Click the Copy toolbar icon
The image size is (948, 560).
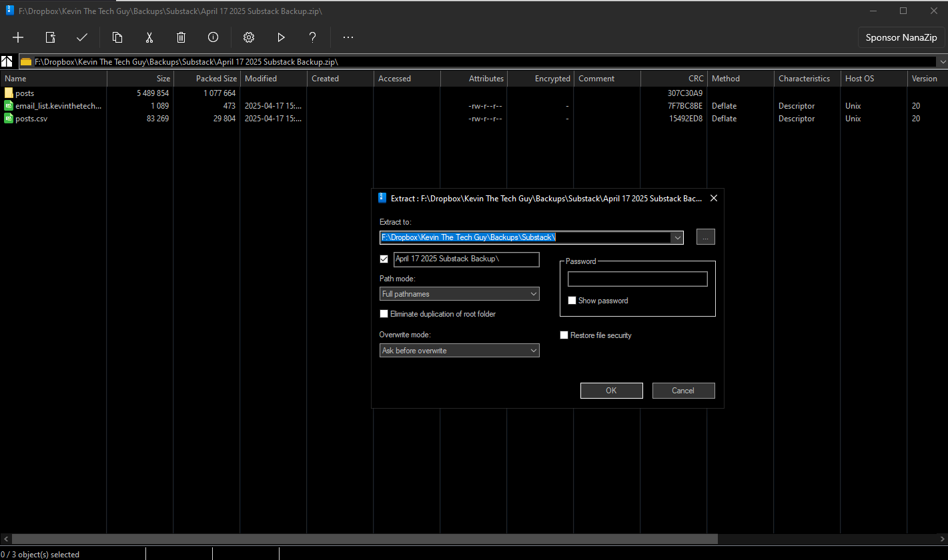click(x=117, y=37)
